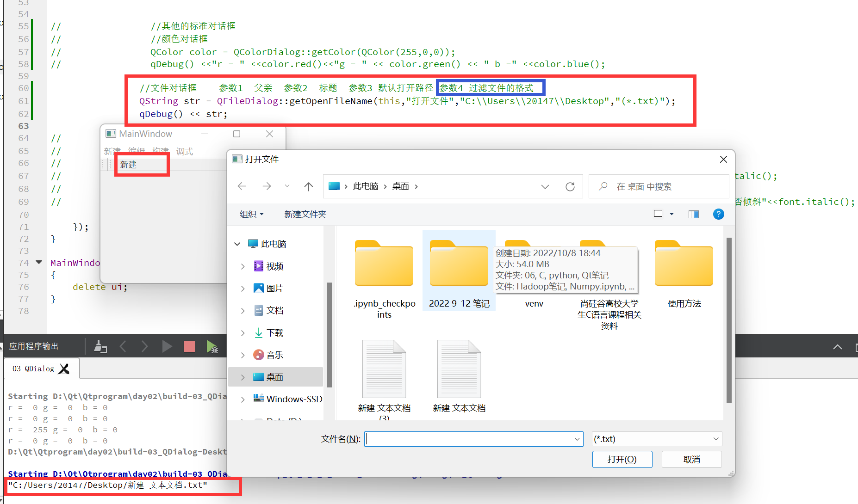The width and height of the screenshot is (858, 504).
Task: Collapse 此电脑 tree node
Action: [237, 244]
